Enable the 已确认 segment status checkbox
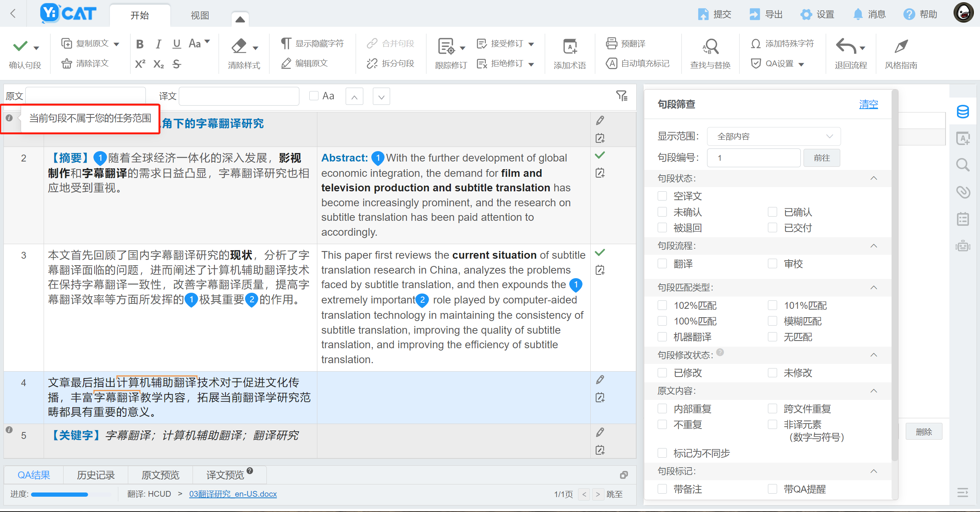 [773, 212]
